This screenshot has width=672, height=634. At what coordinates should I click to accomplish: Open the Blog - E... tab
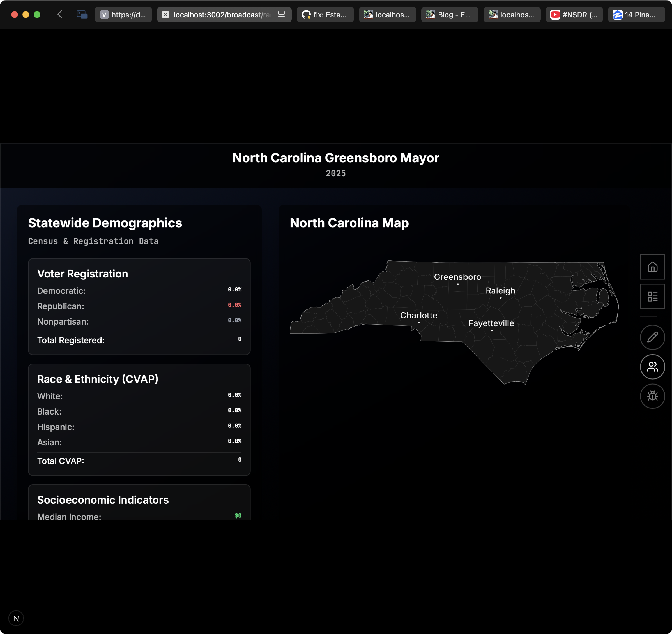click(450, 15)
